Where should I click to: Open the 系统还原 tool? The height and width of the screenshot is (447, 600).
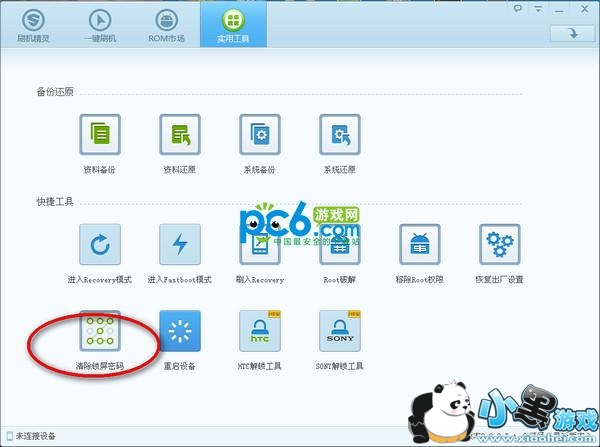tap(340, 134)
